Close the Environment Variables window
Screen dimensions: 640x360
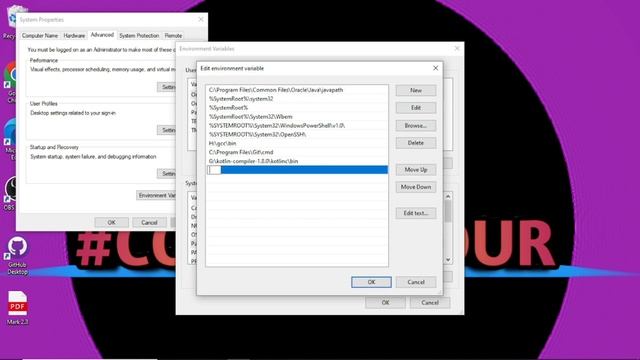[457, 49]
